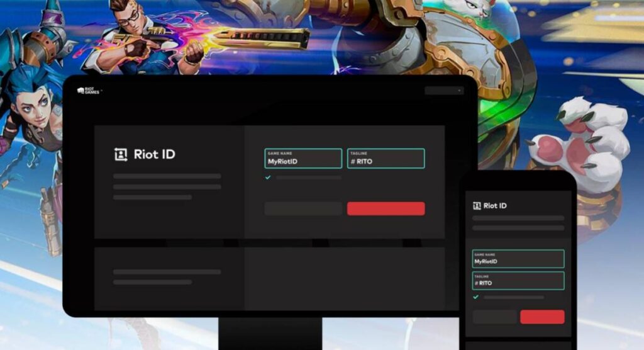Click the Riot ID heading on the phone
This screenshot has height=350, width=644.
495,206
